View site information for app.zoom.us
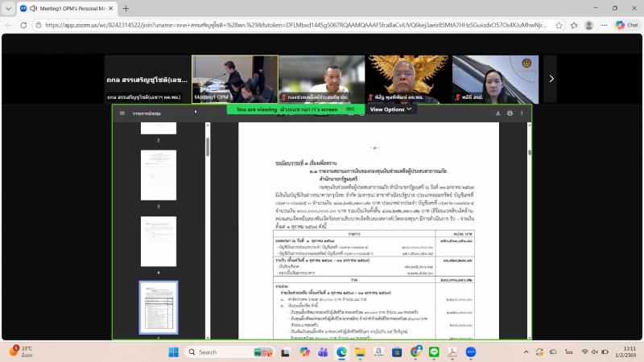 coord(38,25)
